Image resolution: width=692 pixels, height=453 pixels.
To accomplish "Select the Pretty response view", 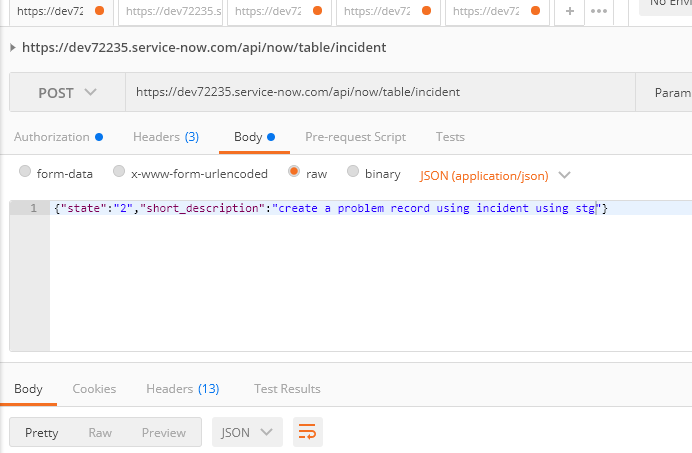I will point(41,433).
